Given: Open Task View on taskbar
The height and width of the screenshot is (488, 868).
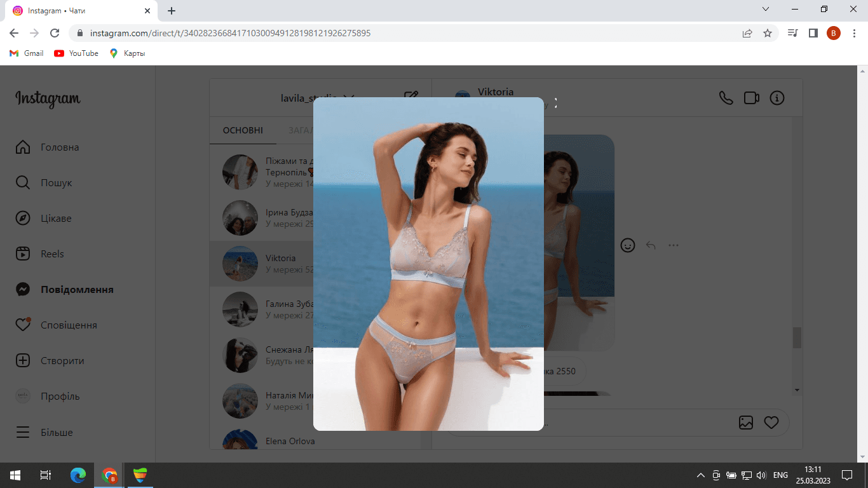Looking at the screenshot, I should [x=46, y=475].
